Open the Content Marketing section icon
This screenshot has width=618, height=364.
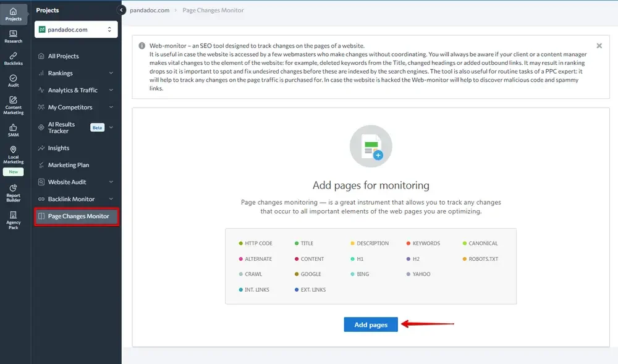[14, 100]
